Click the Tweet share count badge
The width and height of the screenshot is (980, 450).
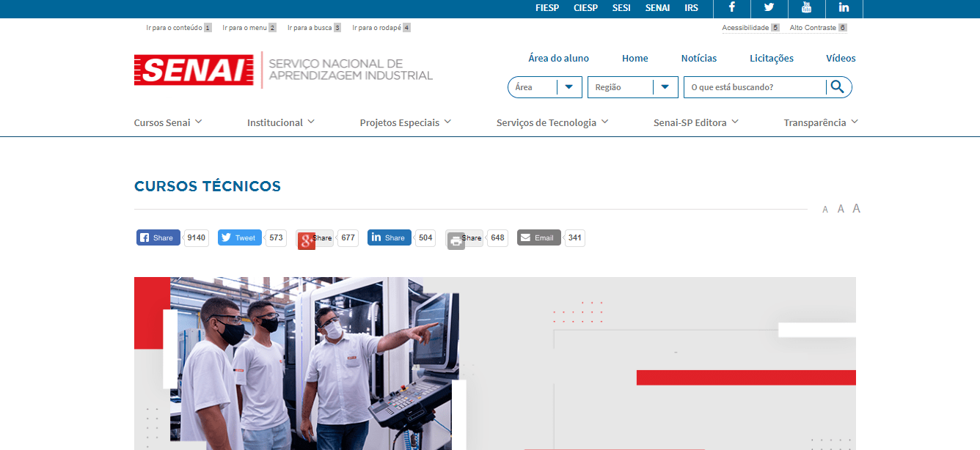point(275,237)
